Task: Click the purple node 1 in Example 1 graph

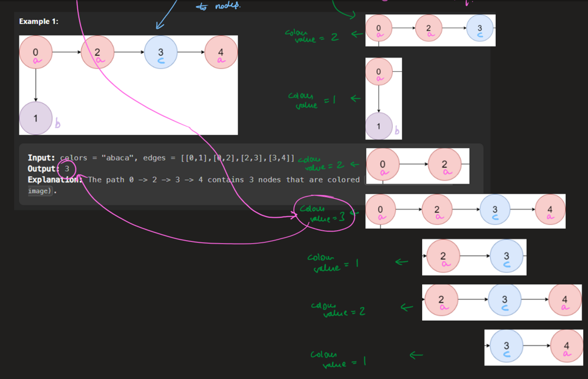Action: coord(36,118)
